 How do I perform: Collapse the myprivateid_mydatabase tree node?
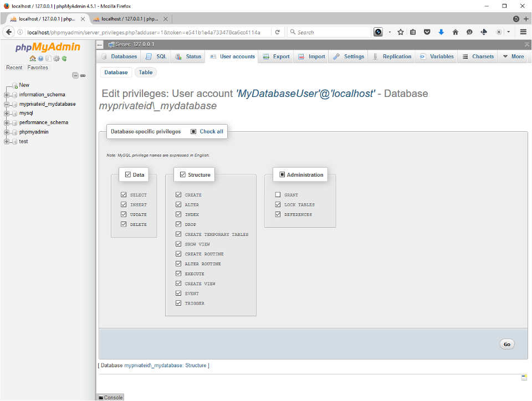[7, 104]
